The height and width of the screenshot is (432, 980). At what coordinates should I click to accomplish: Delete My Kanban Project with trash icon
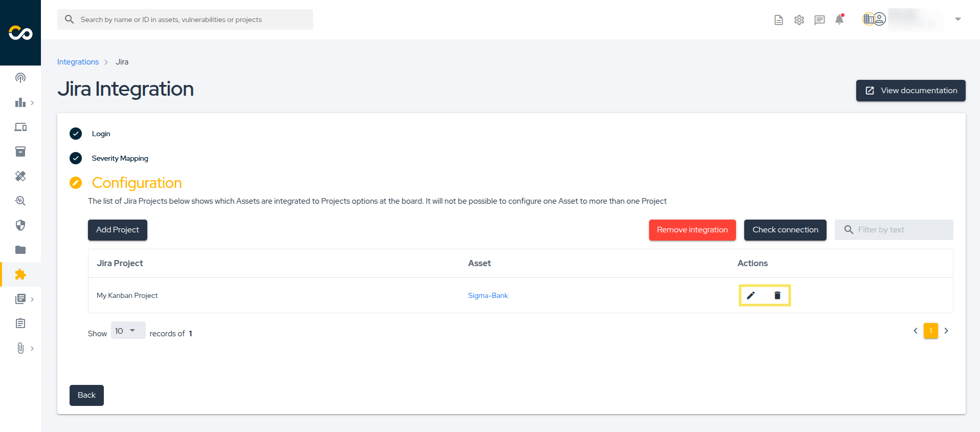coord(777,295)
